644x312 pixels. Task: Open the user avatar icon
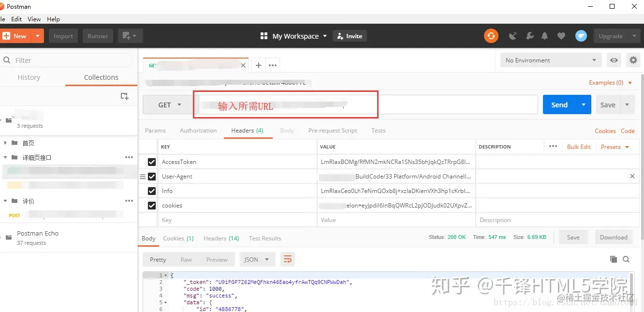pos(581,36)
